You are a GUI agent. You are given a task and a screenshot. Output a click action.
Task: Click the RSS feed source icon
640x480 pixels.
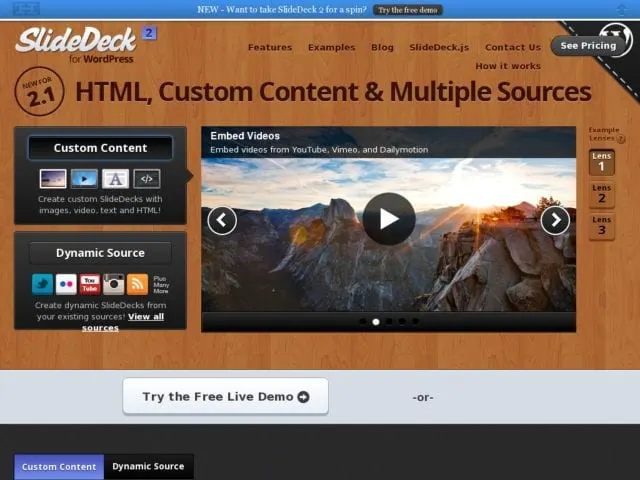[138, 284]
